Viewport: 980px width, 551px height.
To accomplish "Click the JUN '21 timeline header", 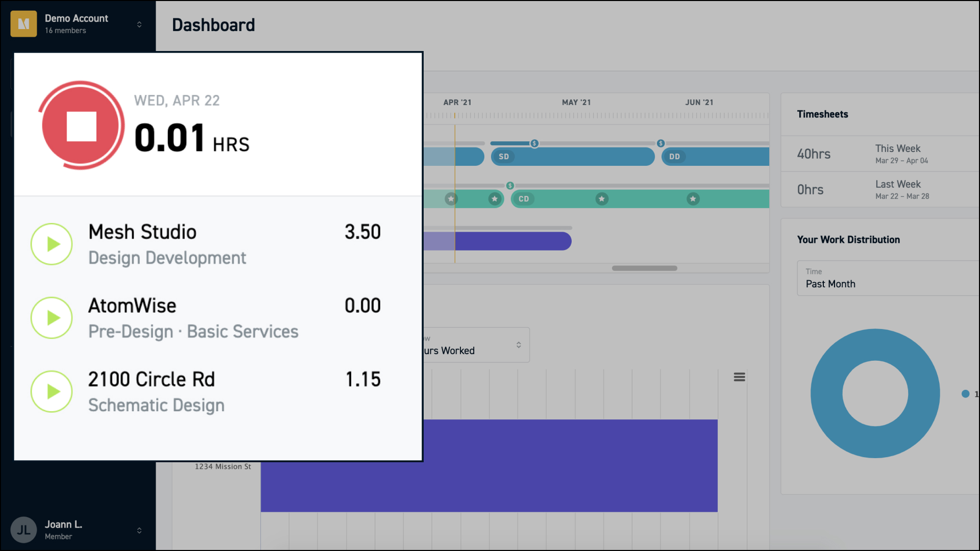I will (x=699, y=103).
